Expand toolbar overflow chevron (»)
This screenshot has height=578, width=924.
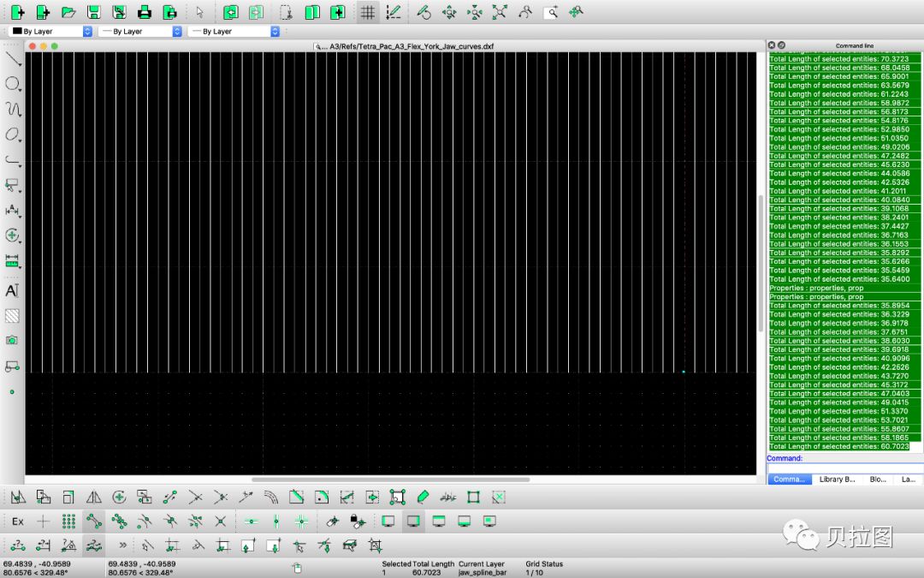(122, 545)
